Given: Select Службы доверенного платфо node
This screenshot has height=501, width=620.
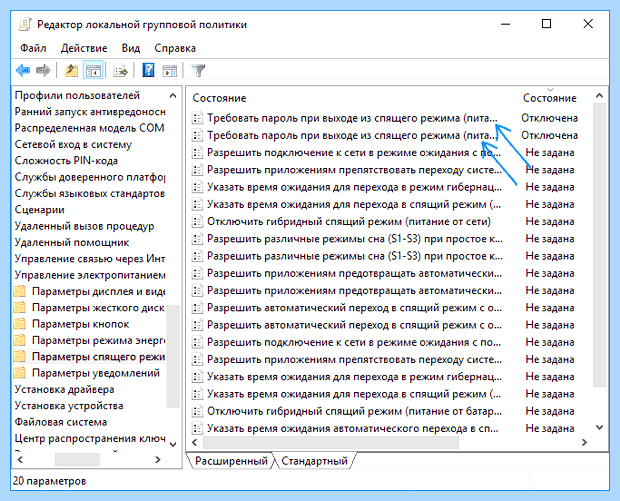Looking at the screenshot, I should tap(90, 177).
